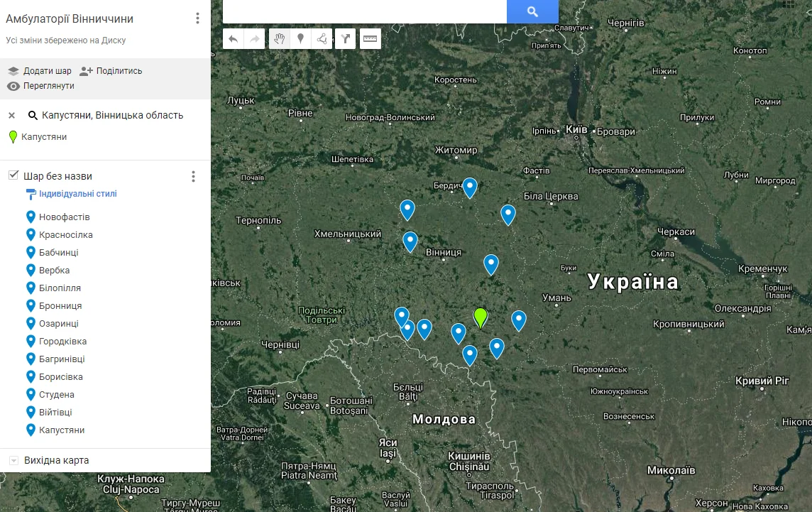
Task: Select Бронниця in the layer list
Action: click(x=60, y=306)
